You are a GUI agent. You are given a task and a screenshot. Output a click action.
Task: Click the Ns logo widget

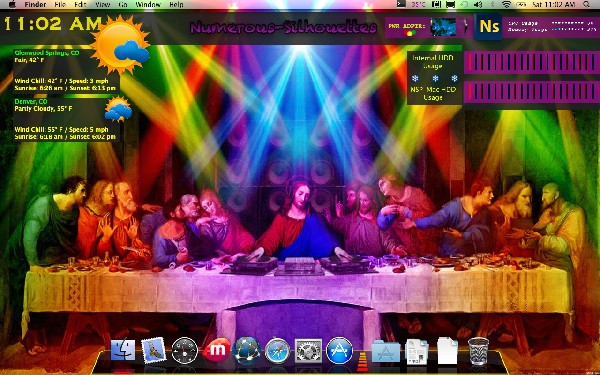coord(489,26)
